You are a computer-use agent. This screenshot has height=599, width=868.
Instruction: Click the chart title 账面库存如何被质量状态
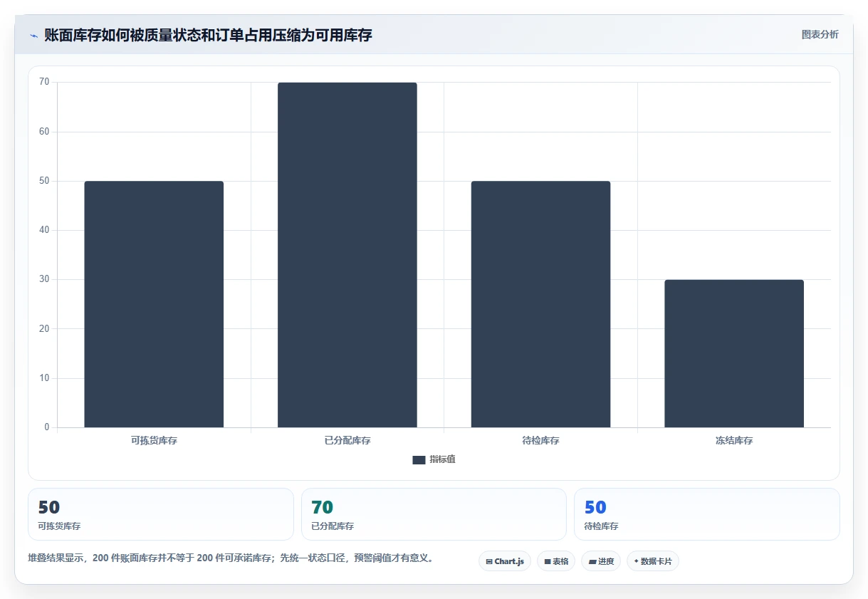(208, 35)
